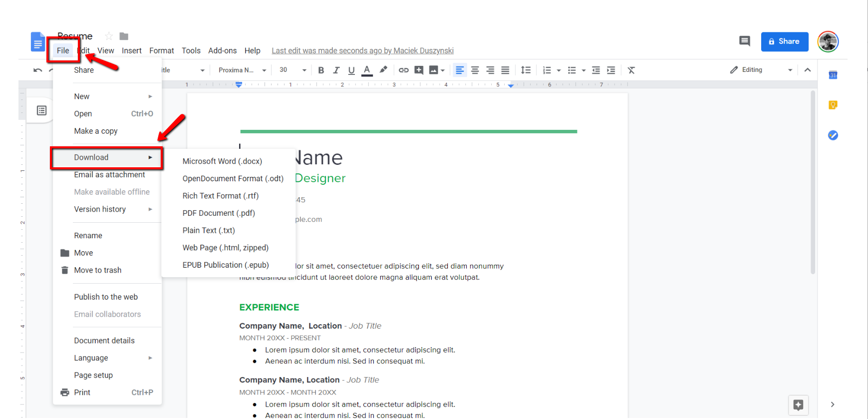Apply a numbered list

pyautogui.click(x=547, y=70)
